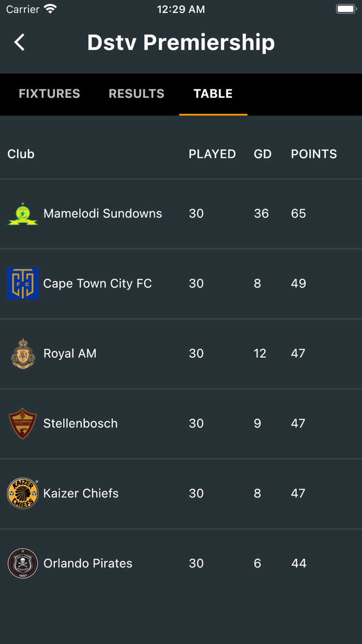
Task: Click the battery indicator in the status bar
Action: (x=344, y=8)
